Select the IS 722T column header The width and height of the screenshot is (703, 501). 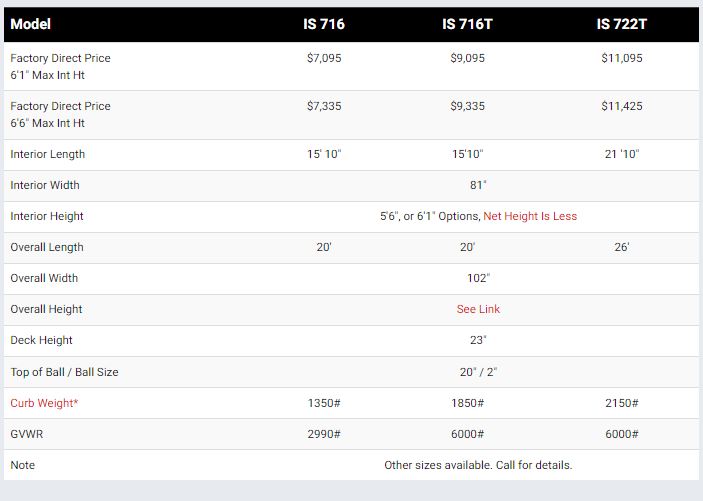point(621,24)
